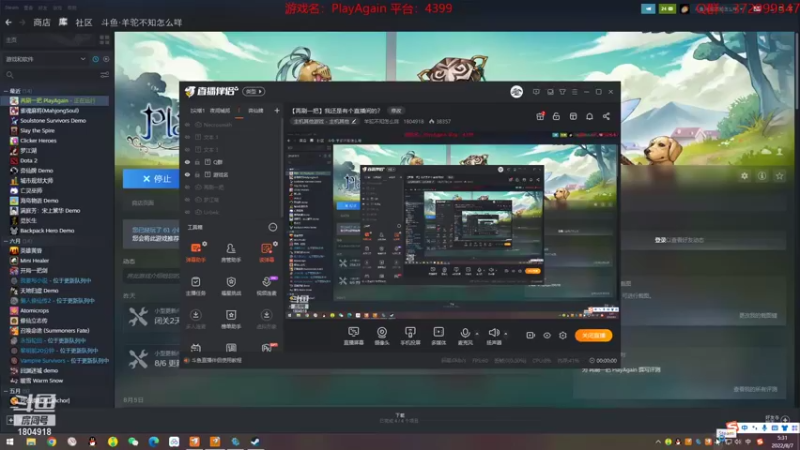Collapse the 最近 group in Steam library

[6, 91]
